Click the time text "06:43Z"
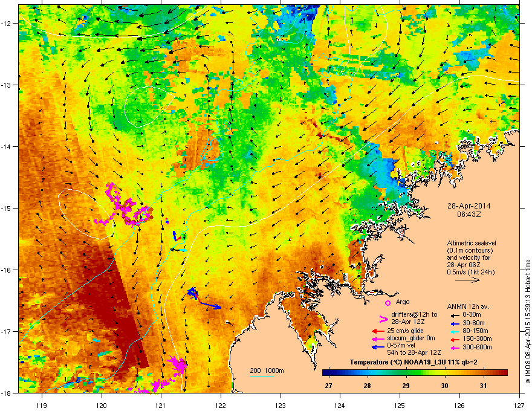Viewport: 532px width, 411px height. tap(469, 215)
